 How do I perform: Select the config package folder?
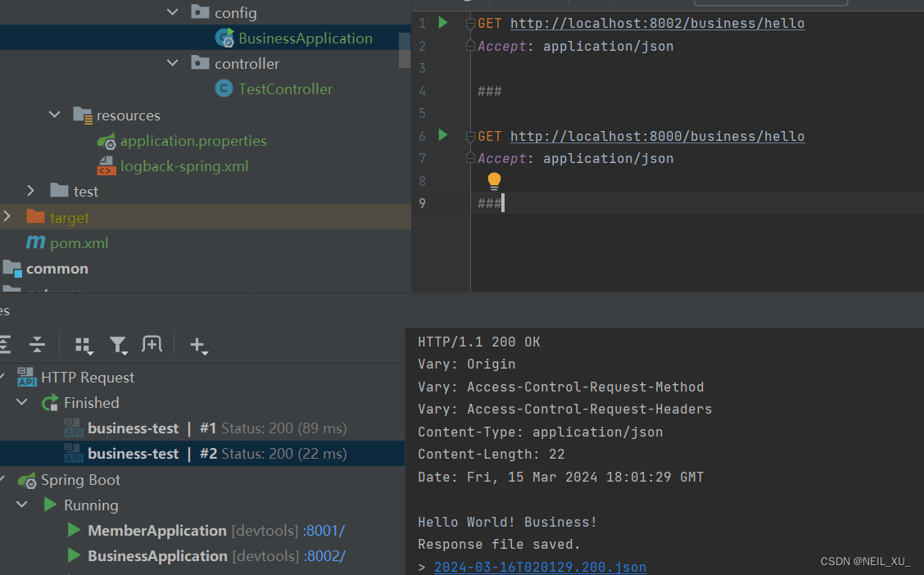pos(236,13)
